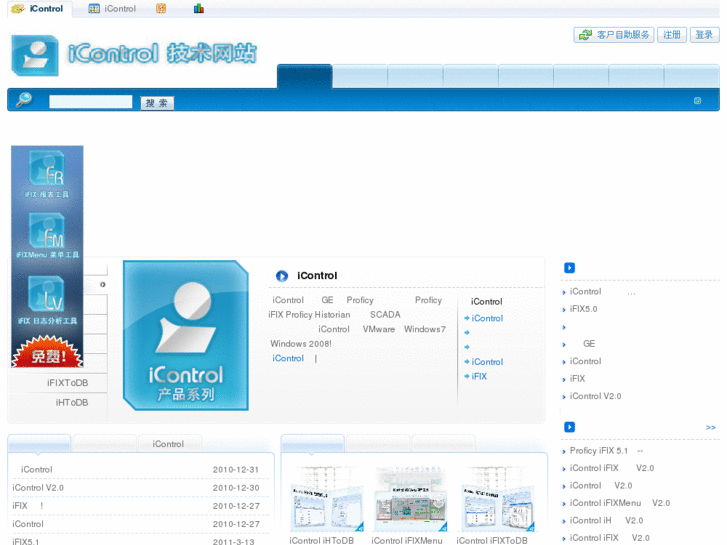
Task: Click the >> more link on right
Action: pyautogui.click(x=710, y=427)
